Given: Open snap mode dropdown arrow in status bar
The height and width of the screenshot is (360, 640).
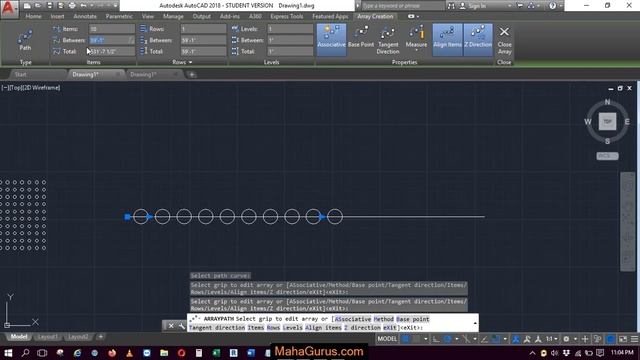Looking at the screenshot, I should pos(425,339).
